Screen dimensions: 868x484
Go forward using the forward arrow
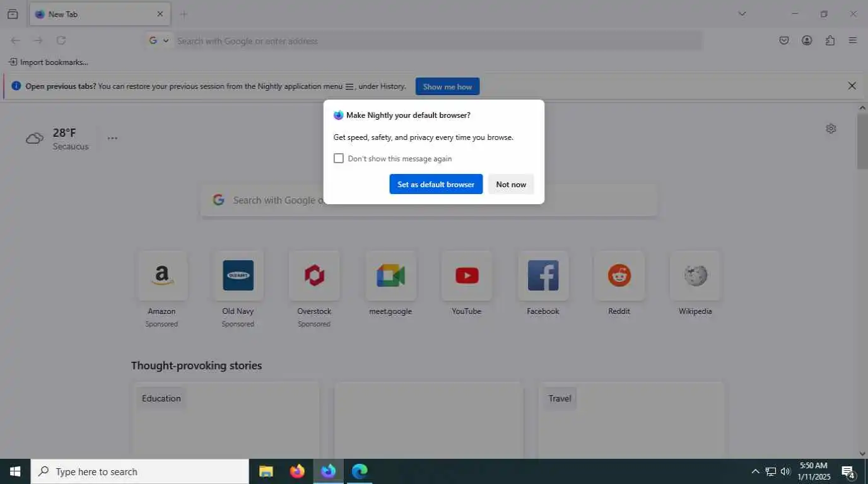(38, 40)
